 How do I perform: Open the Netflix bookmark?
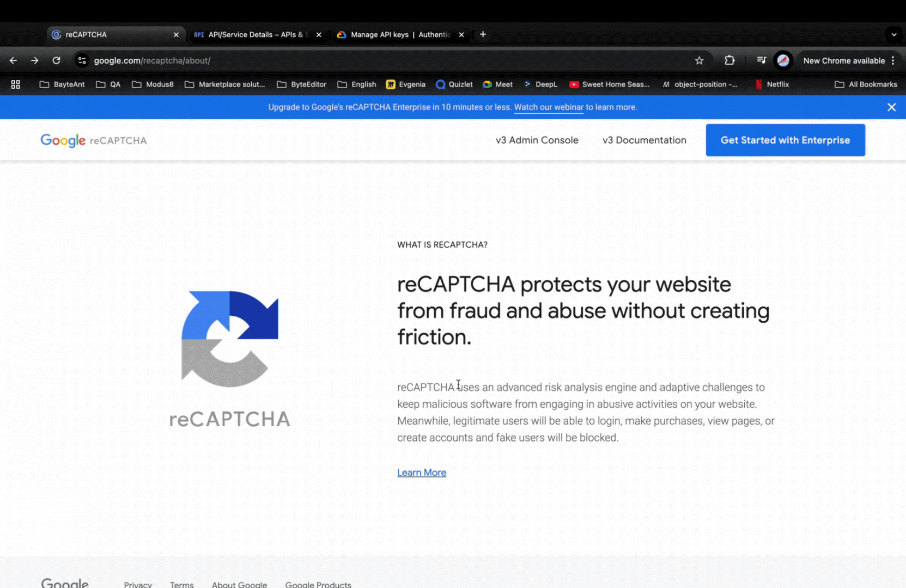pos(771,84)
